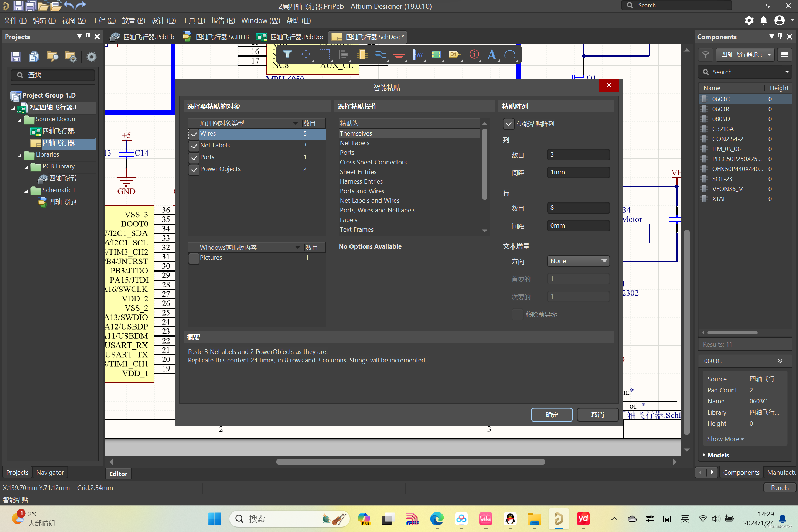
Task: Toggle the enable paste array checkbox
Action: pos(509,124)
